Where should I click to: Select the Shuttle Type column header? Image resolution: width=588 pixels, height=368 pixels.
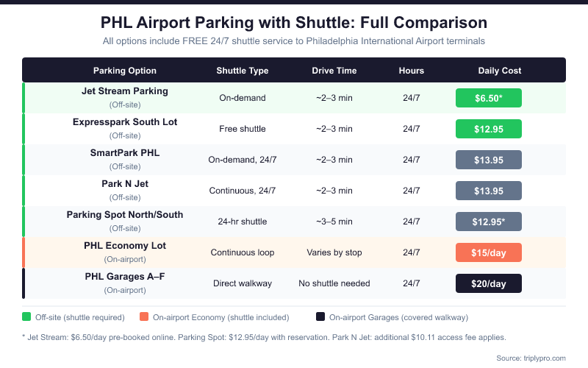(243, 71)
